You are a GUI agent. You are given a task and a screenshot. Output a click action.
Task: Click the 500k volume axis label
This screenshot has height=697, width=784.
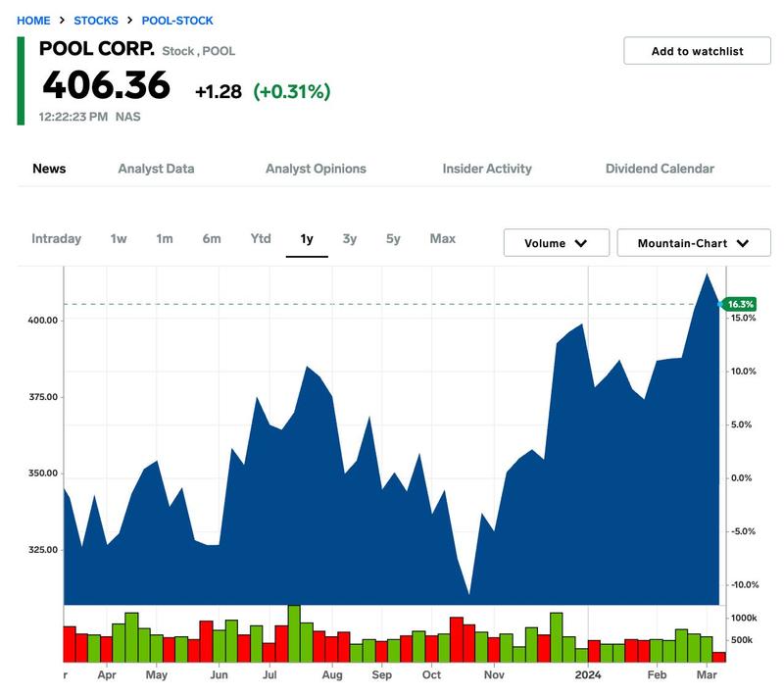point(742,640)
